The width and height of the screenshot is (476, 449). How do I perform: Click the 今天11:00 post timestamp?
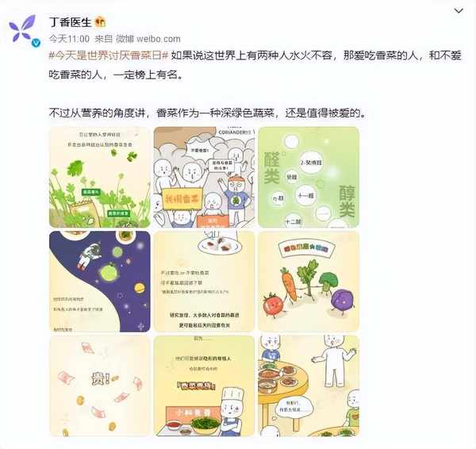click(x=69, y=39)
